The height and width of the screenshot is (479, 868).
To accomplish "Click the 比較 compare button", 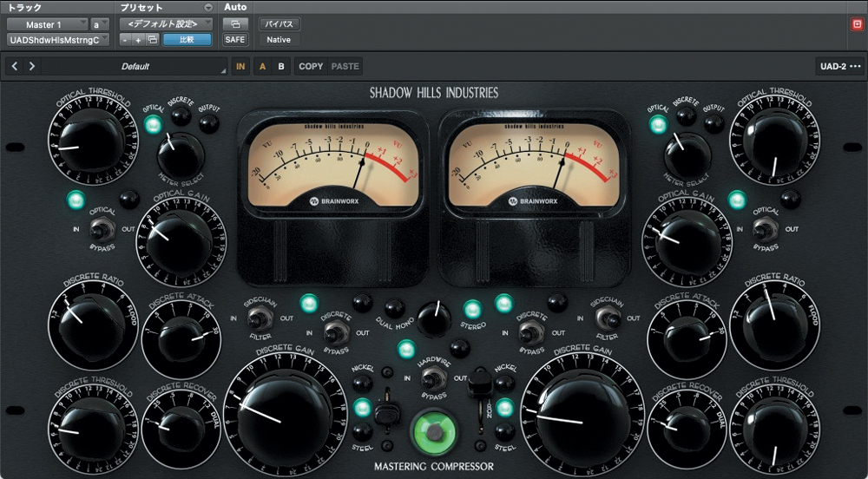I will click(187, 40).
